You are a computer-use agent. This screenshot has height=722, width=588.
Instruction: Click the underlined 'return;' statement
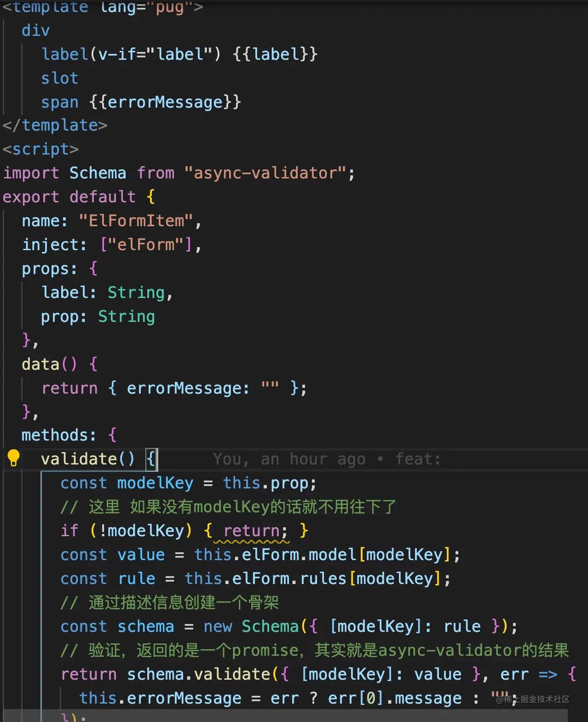(256, 531)
